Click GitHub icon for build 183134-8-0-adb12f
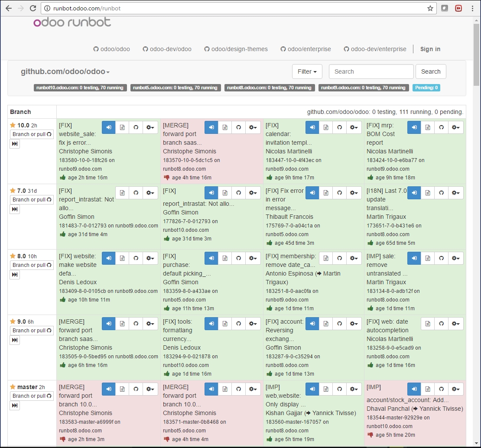The height and width of the screenshot is (448, 481). point(442,258)
